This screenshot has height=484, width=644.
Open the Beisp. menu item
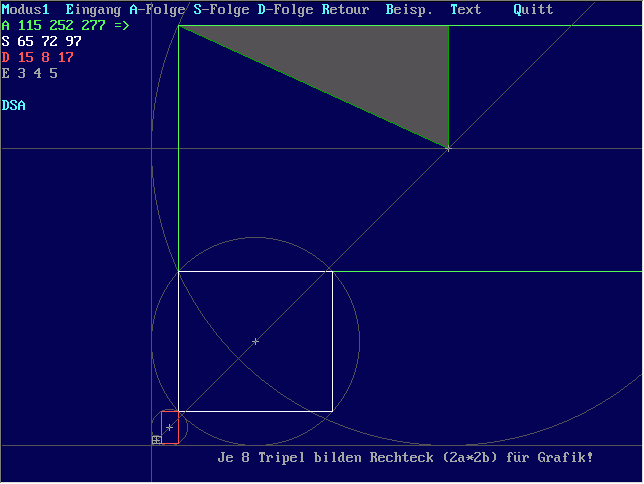pyautogui.click(x=409, y=9)
